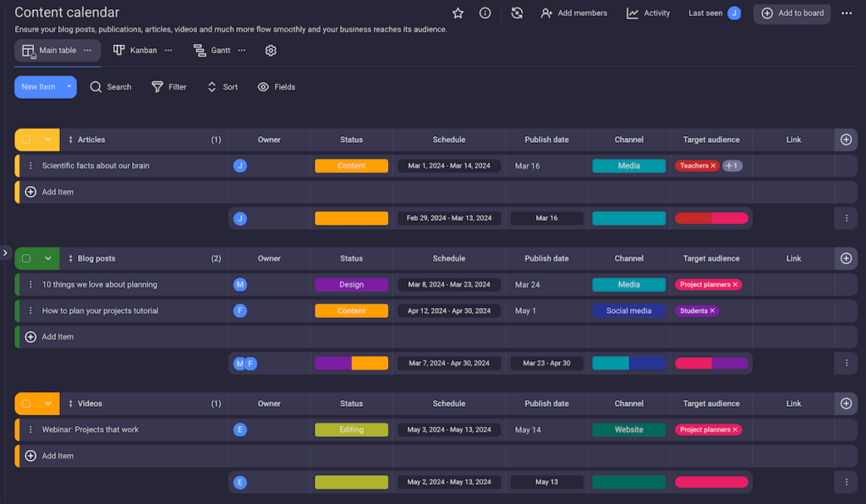
Task: Check the Videos group checkbox
Action: coord(26,403)
